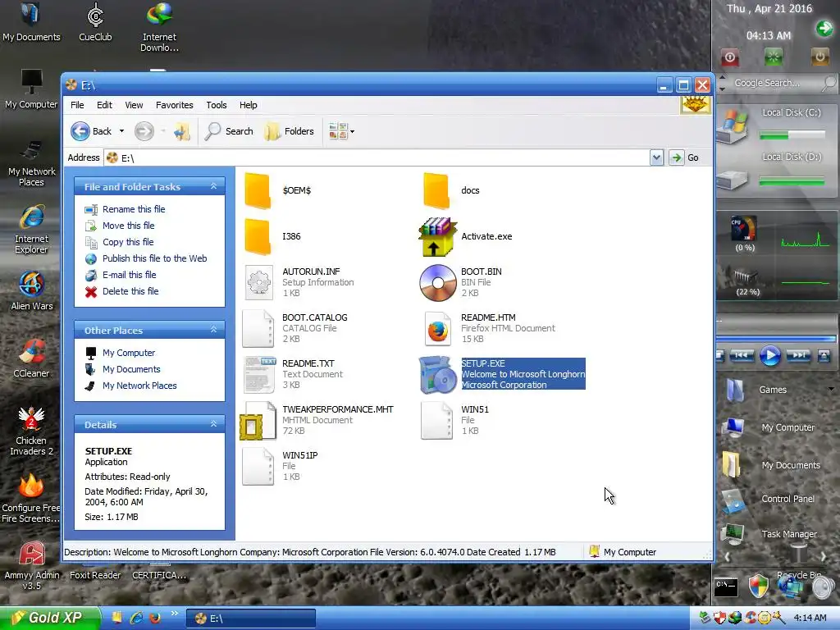Open the File menu

point(77,105)
